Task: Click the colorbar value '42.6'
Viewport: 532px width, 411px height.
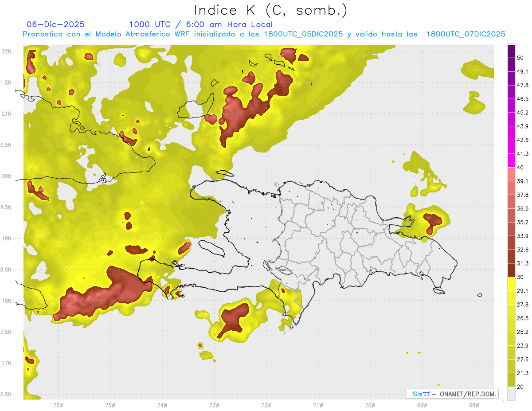Action: 523,140
